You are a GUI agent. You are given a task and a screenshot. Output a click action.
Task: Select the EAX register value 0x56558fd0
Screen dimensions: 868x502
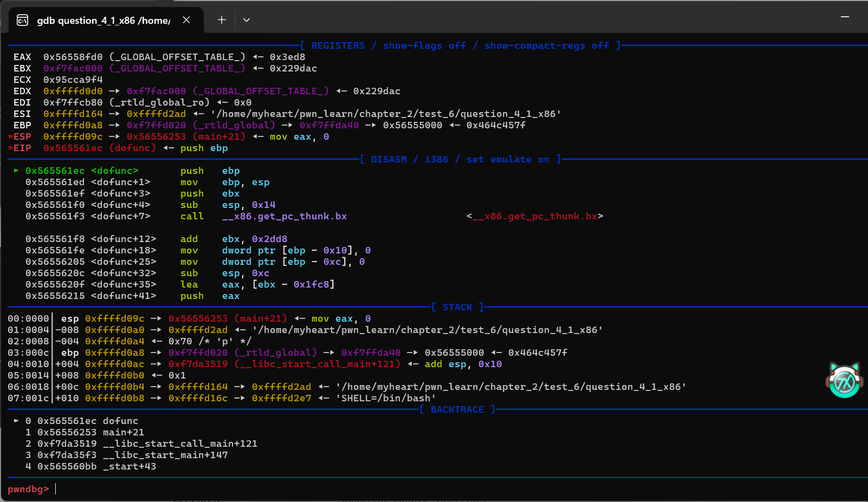[x=73, y=57]
